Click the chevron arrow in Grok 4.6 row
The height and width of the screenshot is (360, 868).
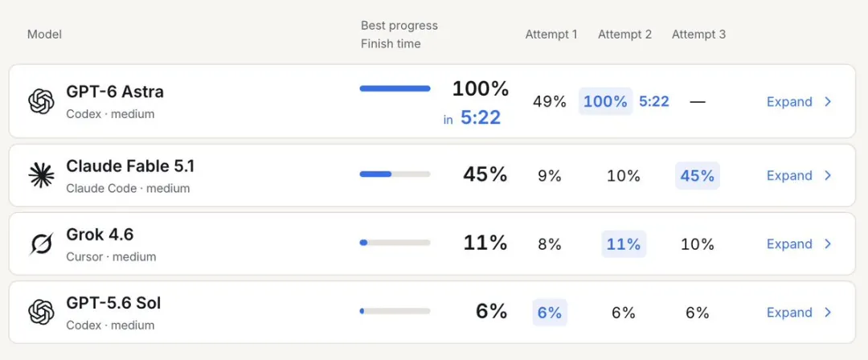(828, 244)
